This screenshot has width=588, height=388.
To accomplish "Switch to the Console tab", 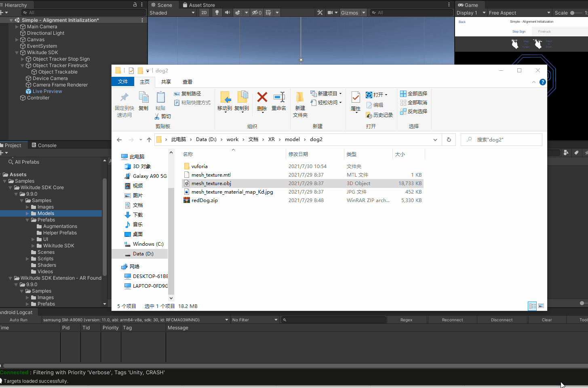I will click(44, 145).
